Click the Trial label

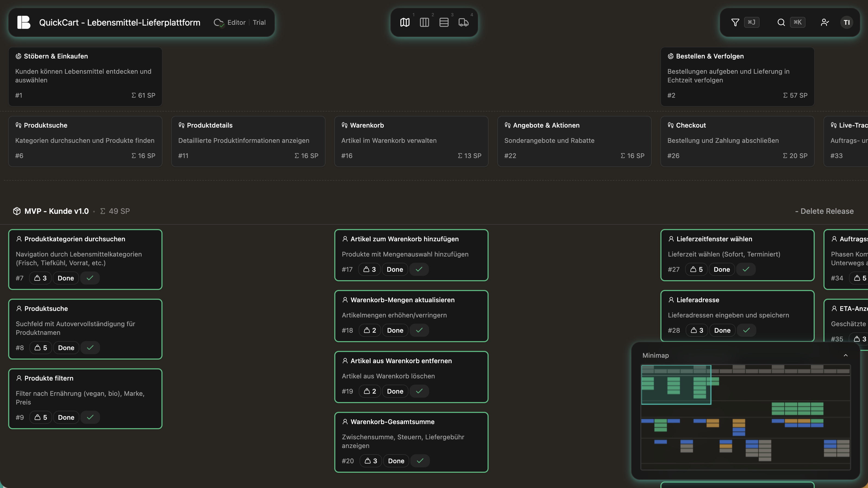coord(259,22)
